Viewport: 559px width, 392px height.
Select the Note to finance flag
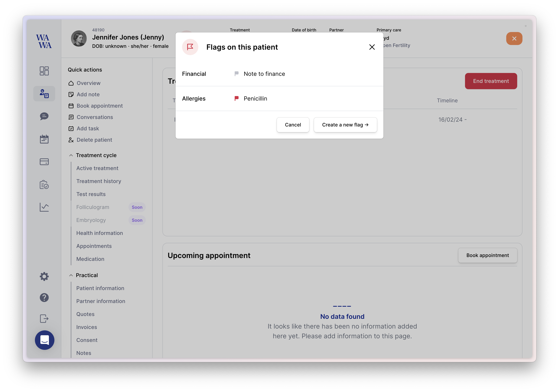point(264,74)
